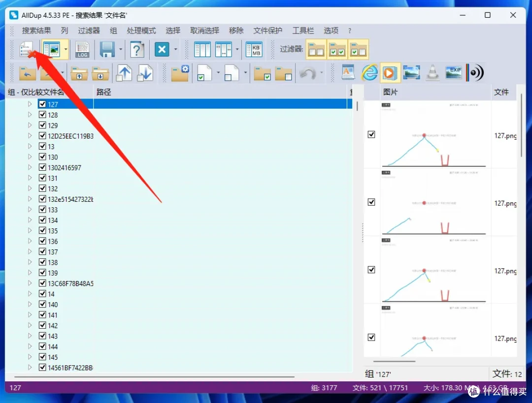This screenshot has width=532, height=403.
Task: Click the first filter folder icon with empty boxes
Action: pos(316,50)
